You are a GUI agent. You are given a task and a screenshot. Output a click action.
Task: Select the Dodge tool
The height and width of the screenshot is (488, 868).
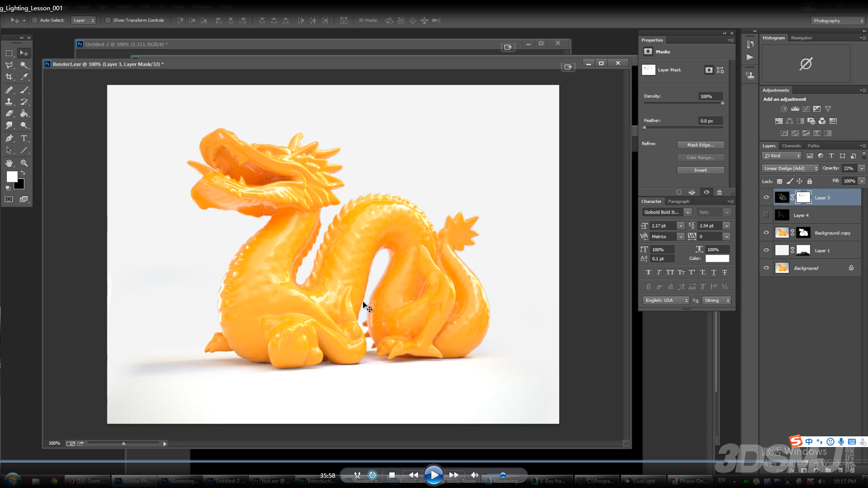click(x=24, y=125)
